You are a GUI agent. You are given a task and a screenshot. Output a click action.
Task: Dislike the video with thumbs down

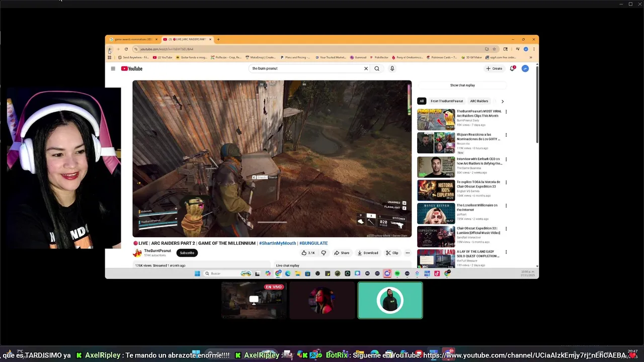click(x=324, y=253)
